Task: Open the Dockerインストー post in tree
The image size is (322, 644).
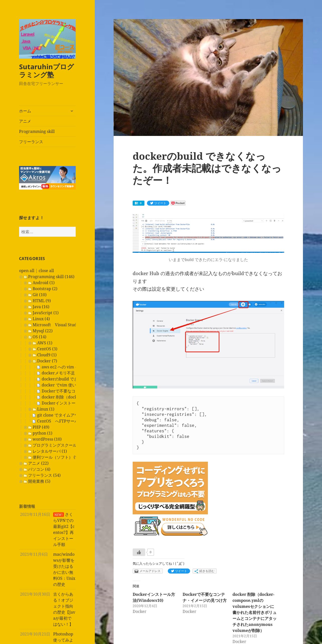Action: (x=58, y=403)
